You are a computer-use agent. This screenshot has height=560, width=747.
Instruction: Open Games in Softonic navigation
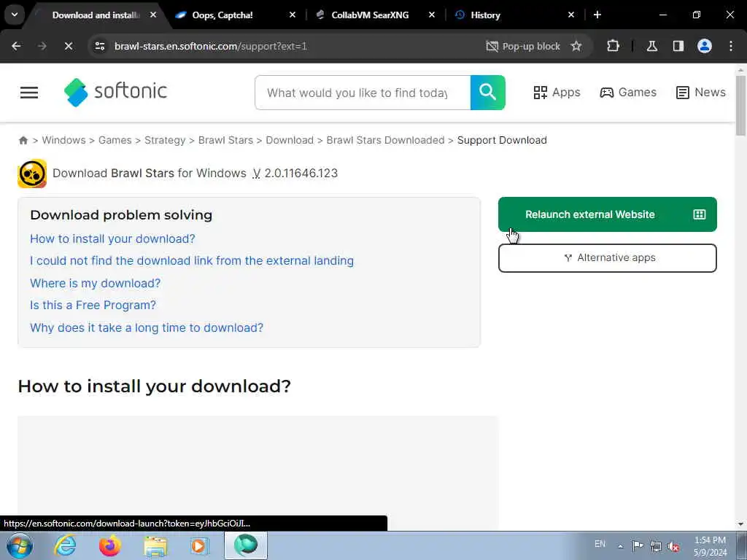[x=628, y=93]
